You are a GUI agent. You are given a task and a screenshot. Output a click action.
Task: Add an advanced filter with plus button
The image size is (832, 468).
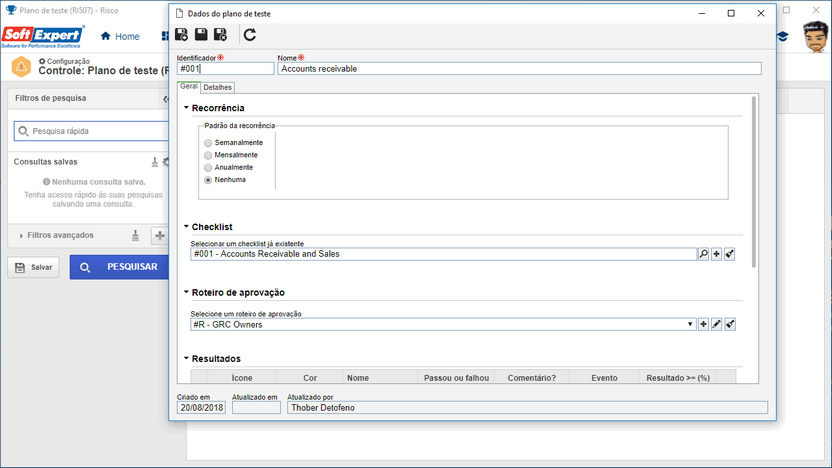[160, 236]
